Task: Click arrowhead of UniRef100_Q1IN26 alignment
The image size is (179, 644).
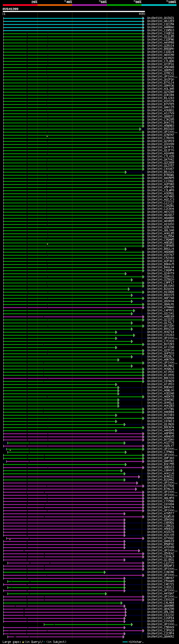Action: point(125,424)
